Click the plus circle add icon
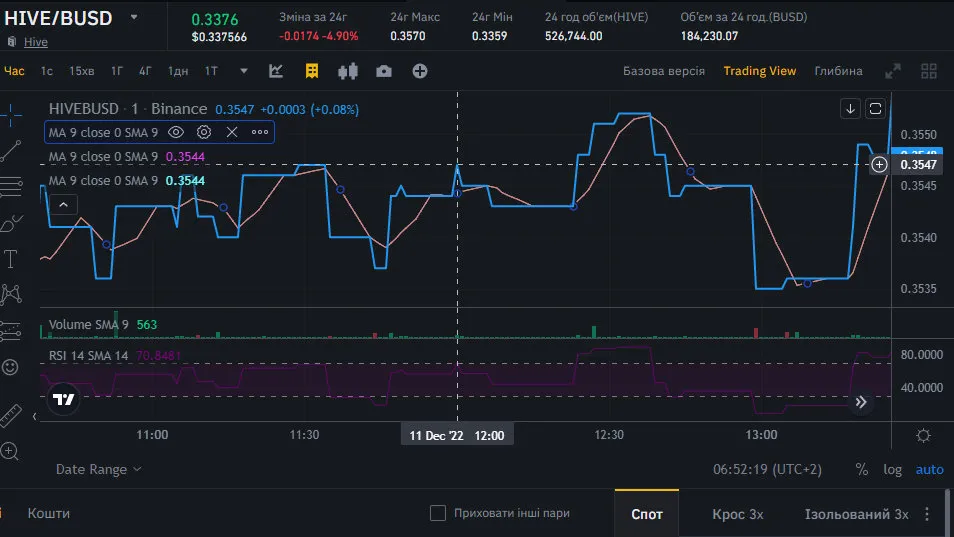 coord(420,71)
